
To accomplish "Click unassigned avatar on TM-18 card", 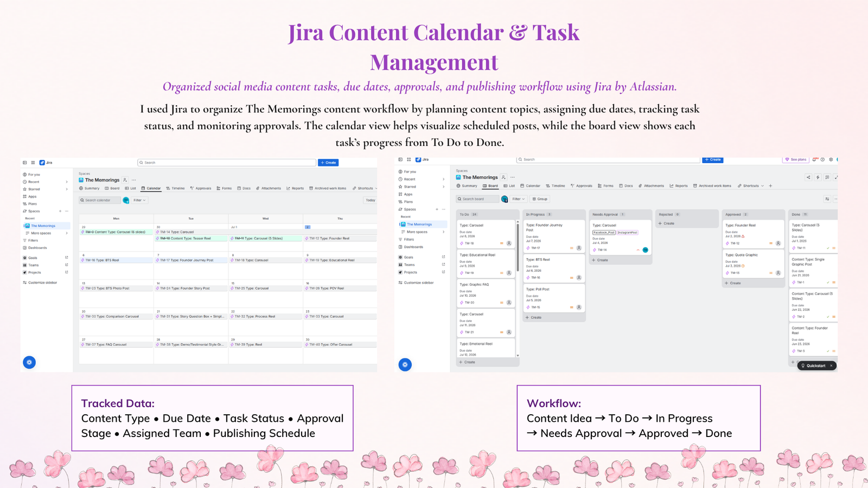I will pos(509,243).
